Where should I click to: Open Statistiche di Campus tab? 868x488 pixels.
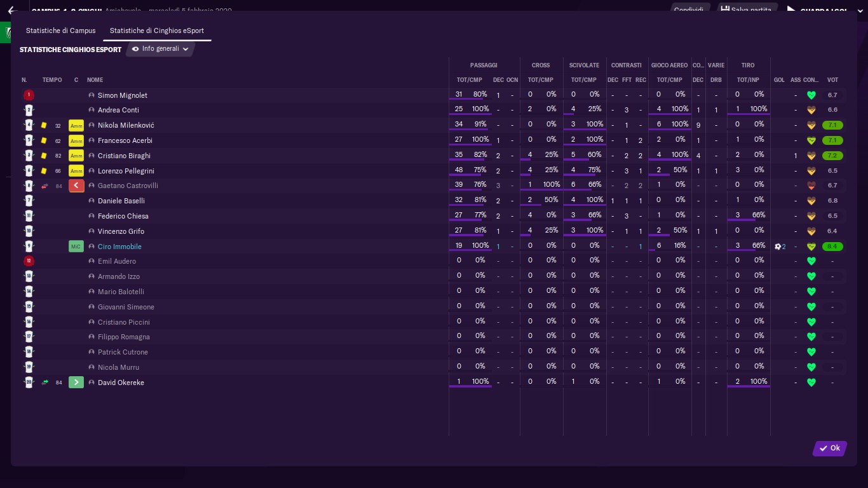coord(60,30)
